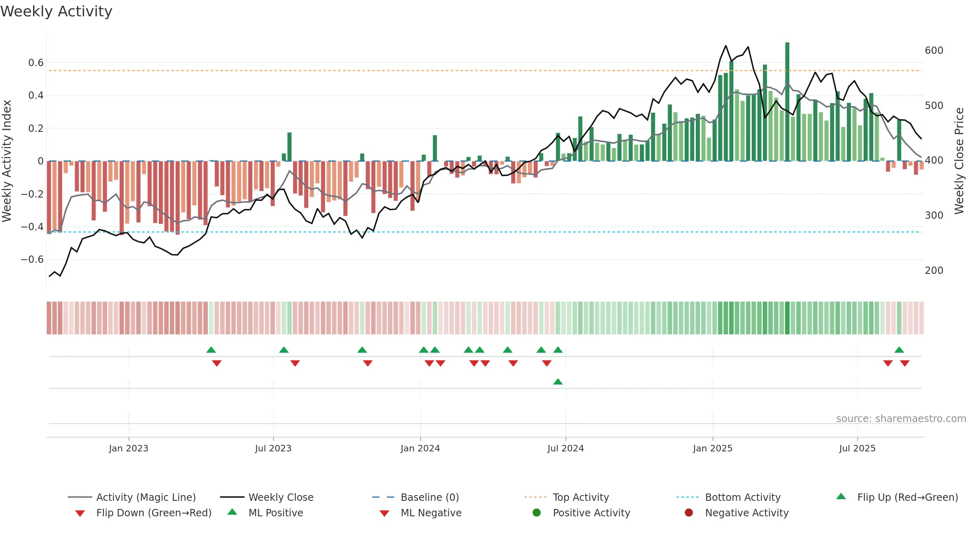Viewport: 980px width, 551px height.
Task: Click the −0.6 tick on activity axis
Action: click(x=32, y=259)
